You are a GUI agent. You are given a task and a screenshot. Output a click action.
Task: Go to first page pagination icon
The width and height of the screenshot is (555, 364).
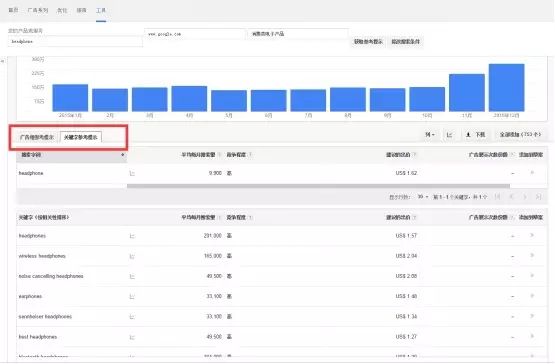tap(497, 197)
